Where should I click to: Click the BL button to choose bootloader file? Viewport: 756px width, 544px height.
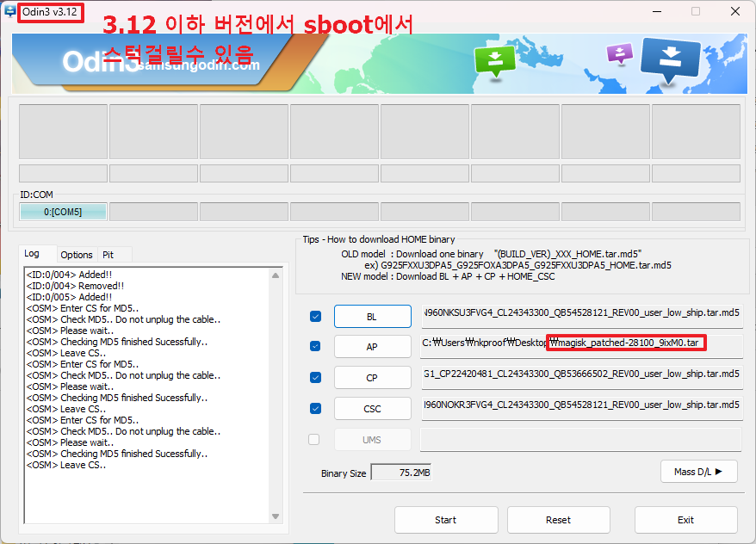point(372,317)
